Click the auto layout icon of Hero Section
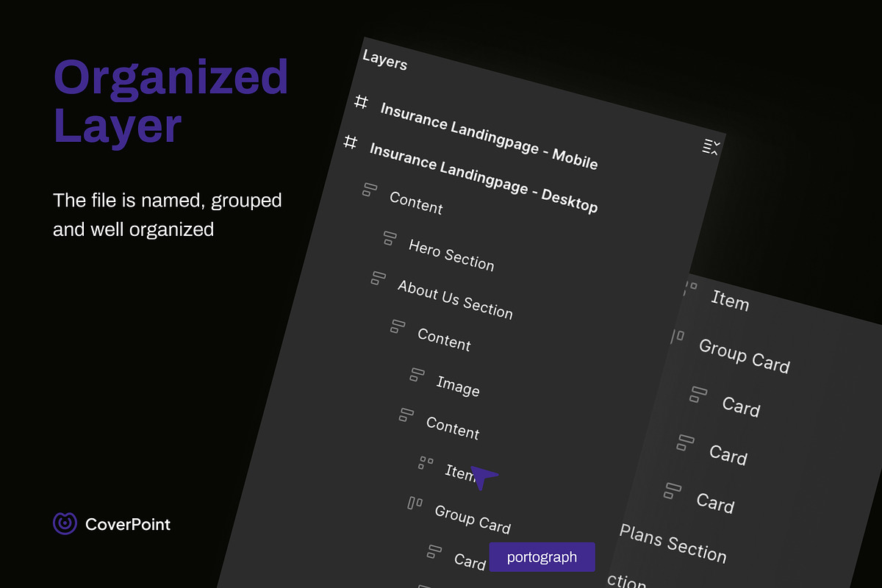This screenshot has height=588, width=882. pyautogui.click(x=390, y=238)
